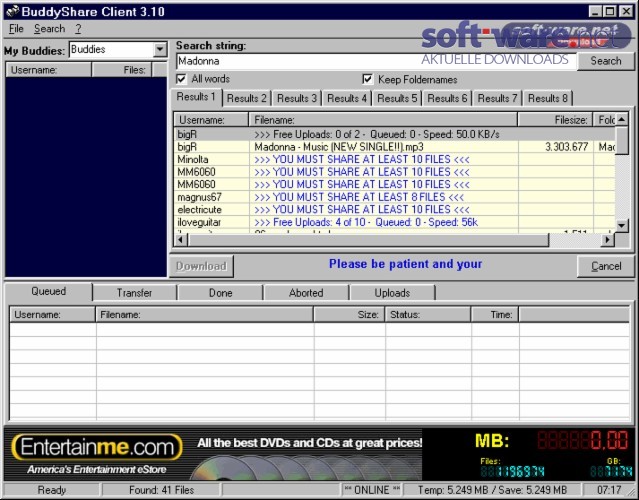Click the Search button
The width and height of the screenshot is (639, 500).
tap(606, 61)
